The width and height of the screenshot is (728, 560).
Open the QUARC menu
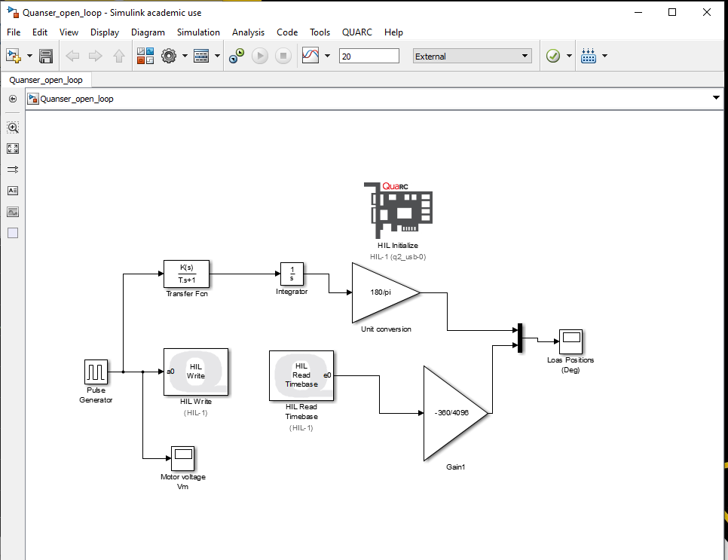(x=356, y=32)
